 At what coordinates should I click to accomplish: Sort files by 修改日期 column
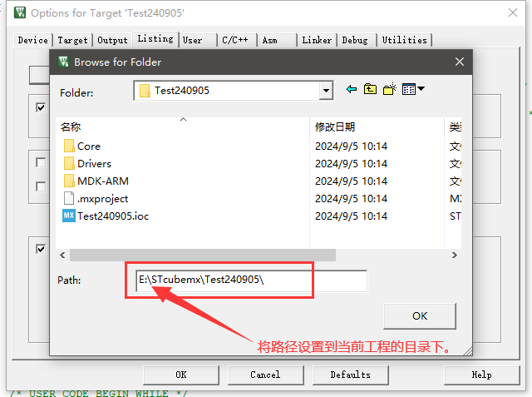pyautogui.click(x=335, y=127)
